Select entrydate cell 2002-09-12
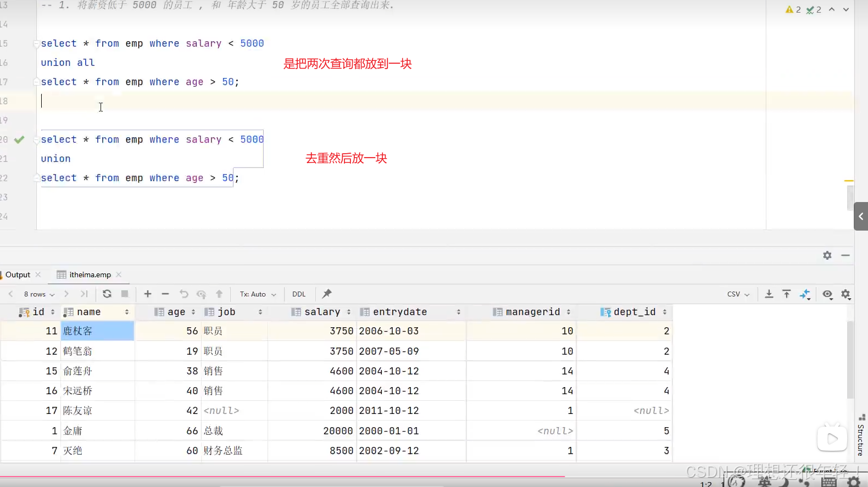The width and height of the screenshot is (868, 487). (411, 451)
